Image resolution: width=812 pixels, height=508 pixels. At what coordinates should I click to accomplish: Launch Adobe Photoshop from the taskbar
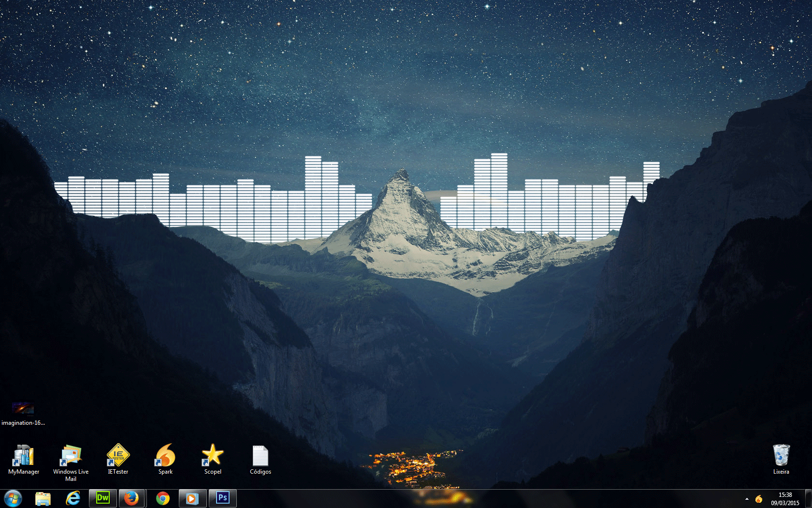coord(223,498)
